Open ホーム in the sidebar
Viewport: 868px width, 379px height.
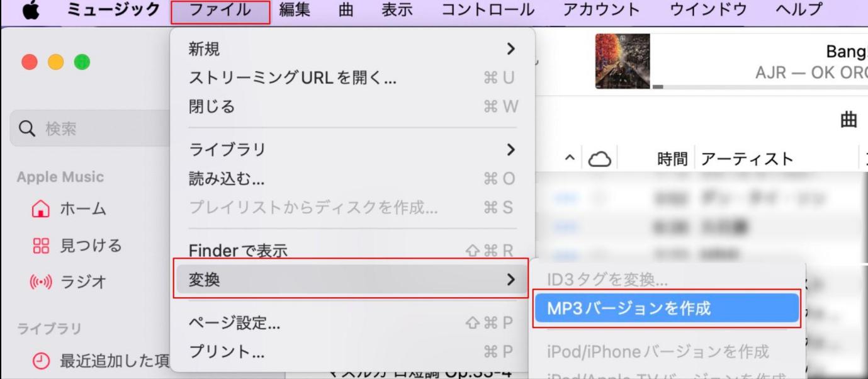tap(82, 209)
